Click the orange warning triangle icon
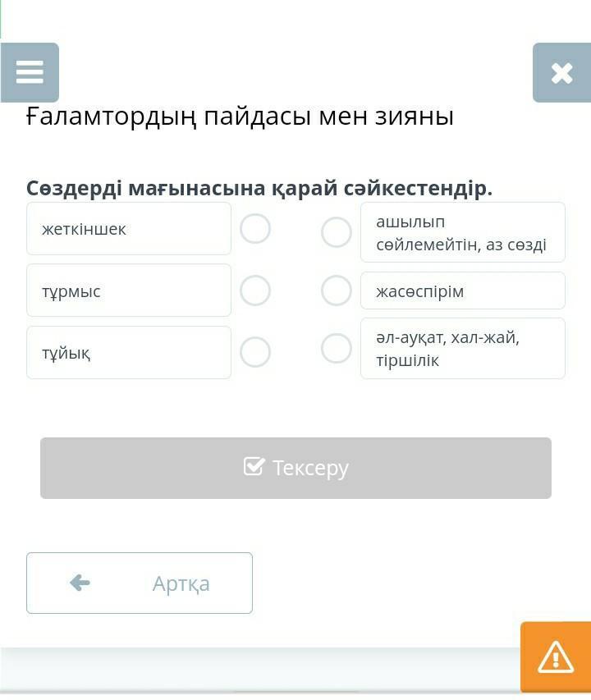Screen dimensions: 591x700 tap(556, 657)
